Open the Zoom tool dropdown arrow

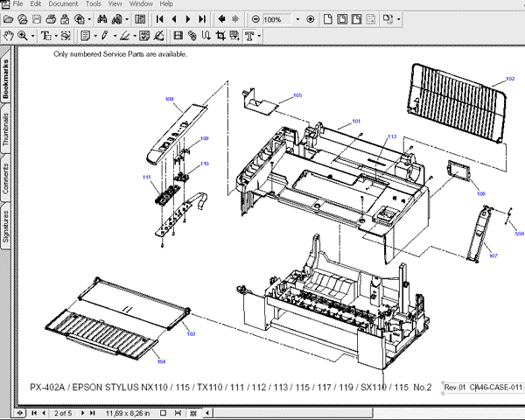(32, 36)
